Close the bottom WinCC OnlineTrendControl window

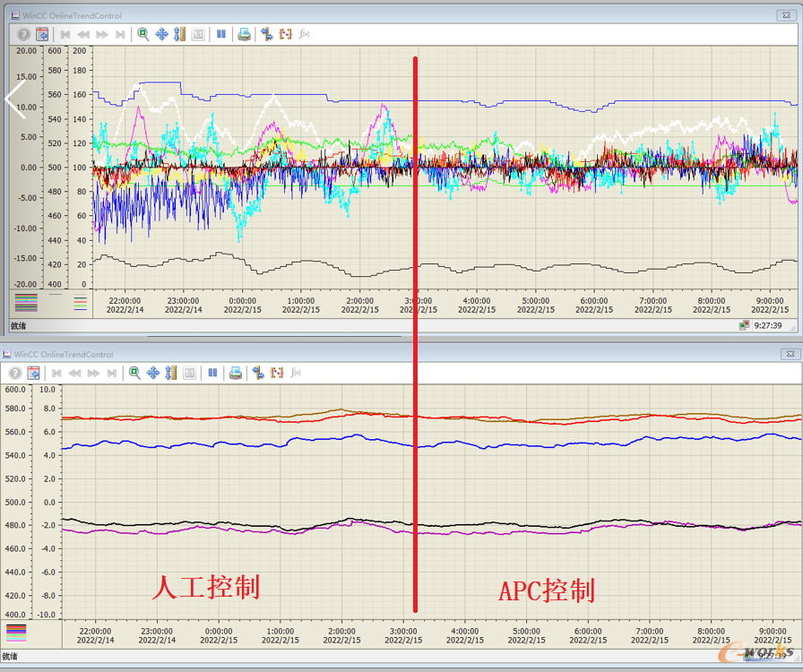790,354
